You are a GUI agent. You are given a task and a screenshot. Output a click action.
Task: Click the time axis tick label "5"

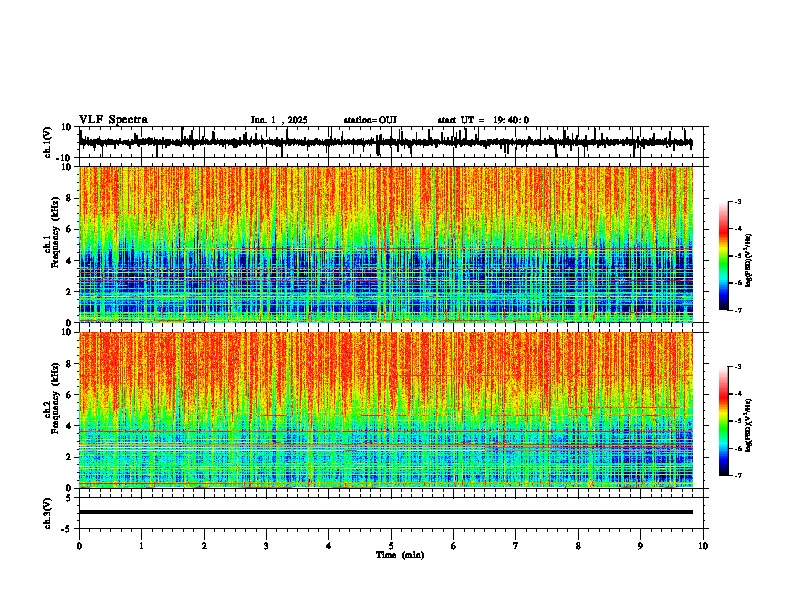391,546
